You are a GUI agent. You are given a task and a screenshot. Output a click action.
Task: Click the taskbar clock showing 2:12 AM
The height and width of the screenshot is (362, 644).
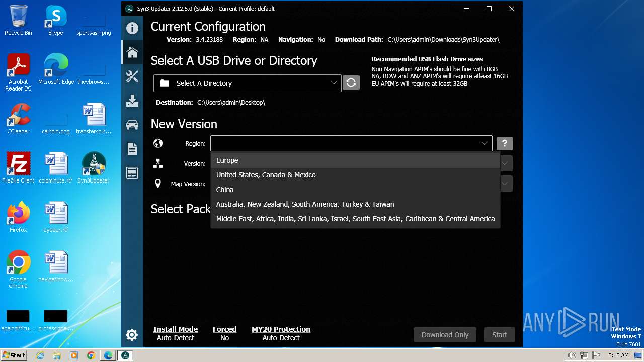(x=618, y=355)
